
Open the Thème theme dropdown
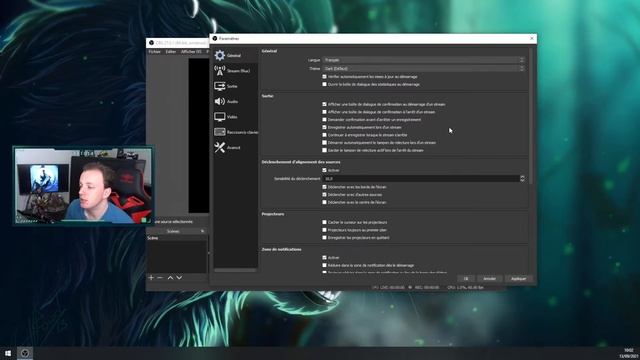[424, 69]
